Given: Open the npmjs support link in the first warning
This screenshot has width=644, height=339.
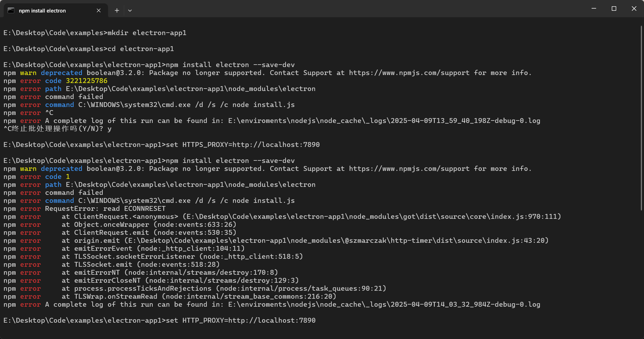Looking at the screenshot, I should 409,73.
